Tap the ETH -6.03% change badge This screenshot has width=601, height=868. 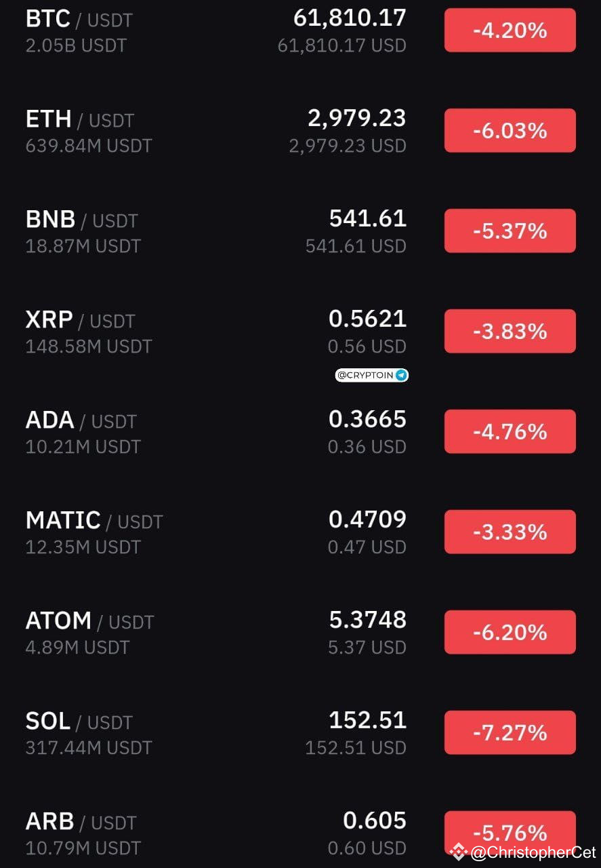click(510, 130)
